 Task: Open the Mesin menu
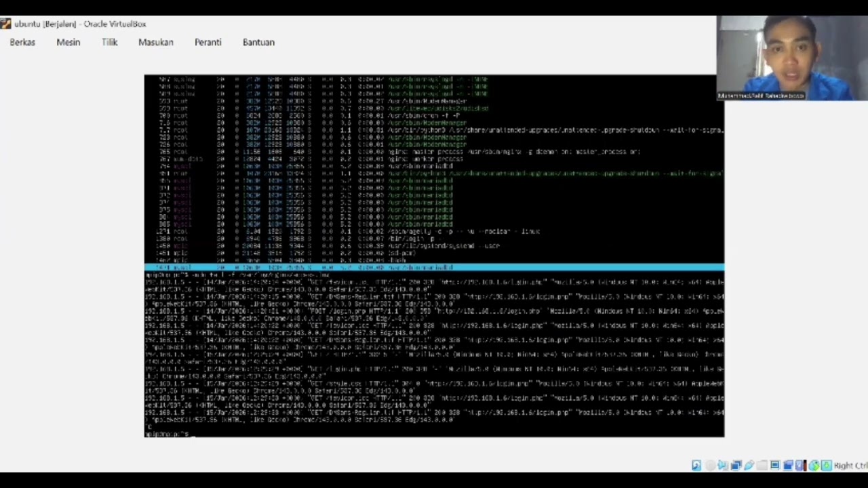(68, 42)
